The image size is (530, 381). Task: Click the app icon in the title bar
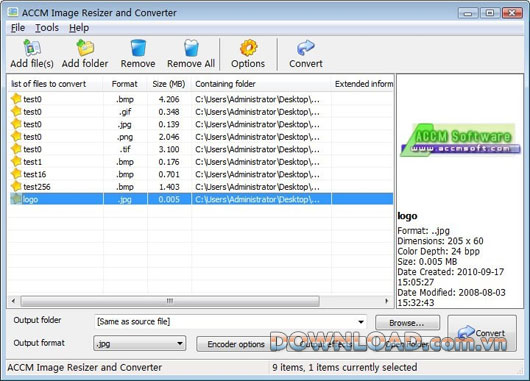(13, 12)
